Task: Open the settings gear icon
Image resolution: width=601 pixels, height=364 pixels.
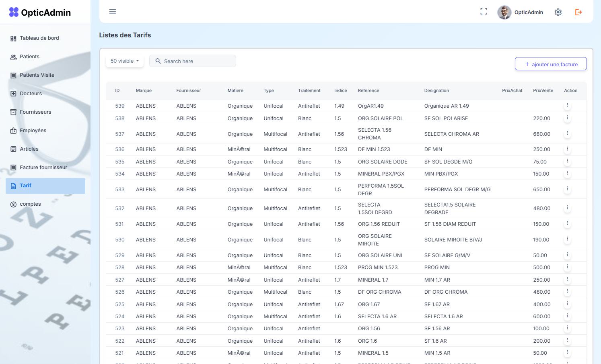Action: [x=558, y=12]
